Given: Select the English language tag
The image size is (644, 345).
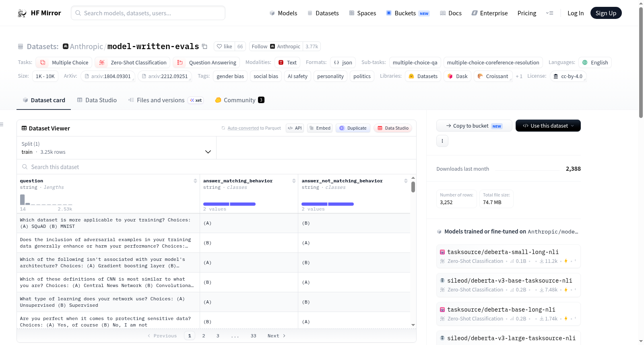Looking at the screenshot, I should point(595,62).
